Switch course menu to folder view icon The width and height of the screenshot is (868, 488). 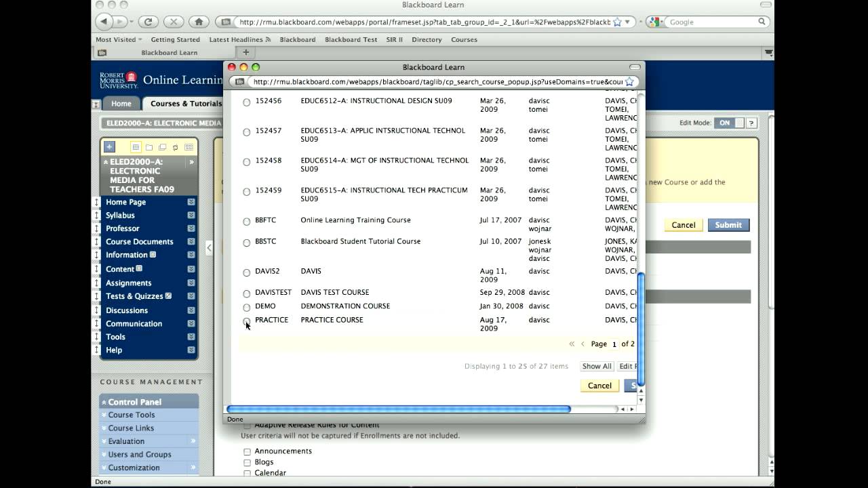[x=149, y=147]
